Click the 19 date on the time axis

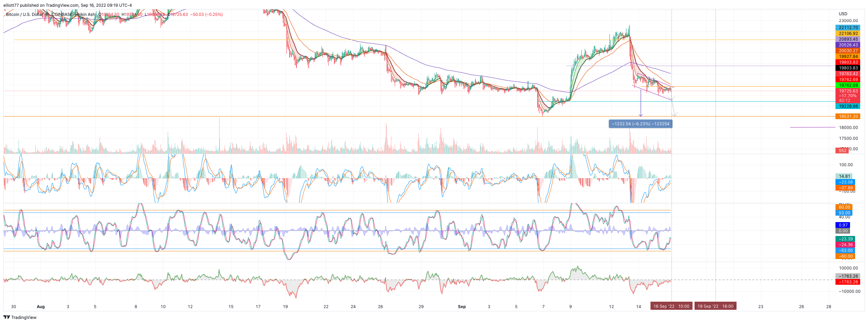[x=285, y=307]
